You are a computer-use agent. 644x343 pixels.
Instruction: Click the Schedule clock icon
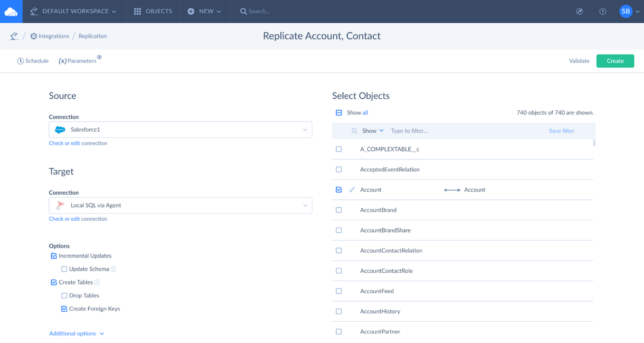[20, 61]
